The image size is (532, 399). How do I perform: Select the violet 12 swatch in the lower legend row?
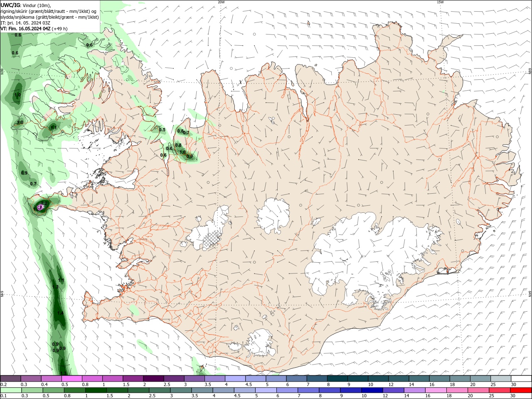tap(394, 390)
